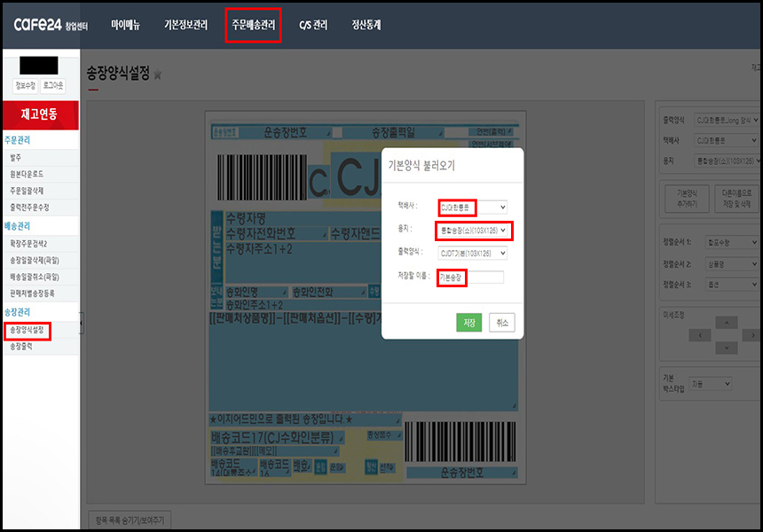Click the cafe24 창업센터 logo
The height and width of the screenshot is (532, 763).
click(x=51, y=24)
